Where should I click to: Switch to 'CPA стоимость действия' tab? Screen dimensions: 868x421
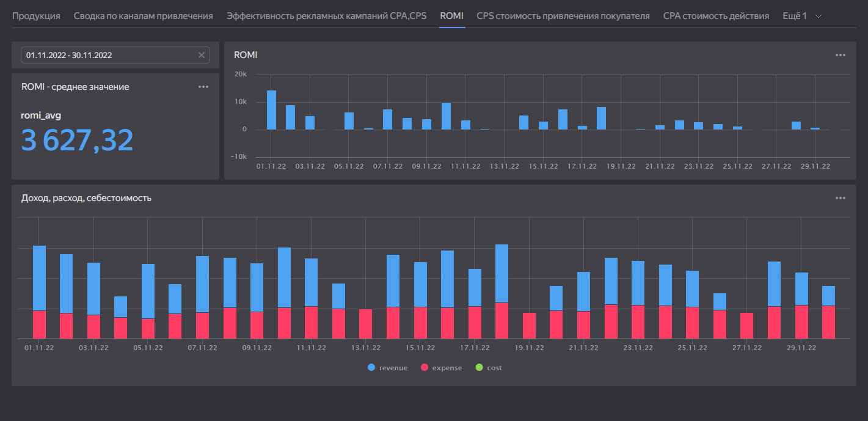tap(716, 16)
